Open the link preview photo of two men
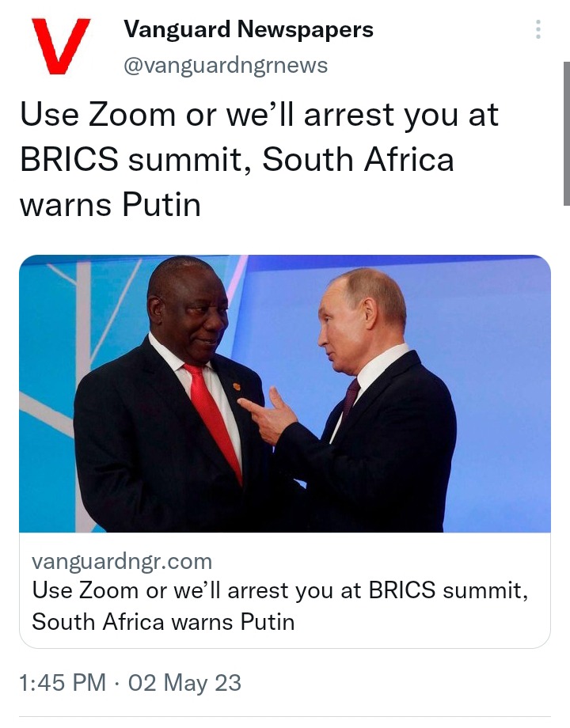 (x=285, y=393)
